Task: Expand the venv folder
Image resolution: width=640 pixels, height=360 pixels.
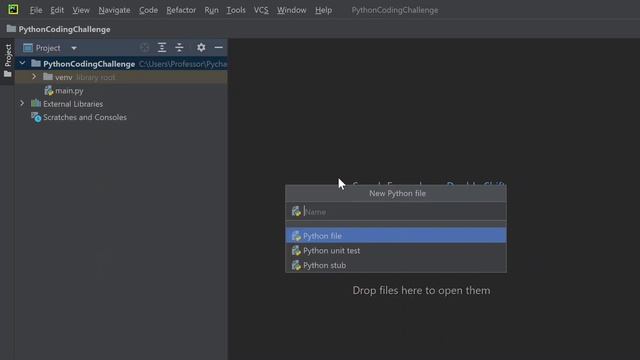Action: tap(34, 77)
